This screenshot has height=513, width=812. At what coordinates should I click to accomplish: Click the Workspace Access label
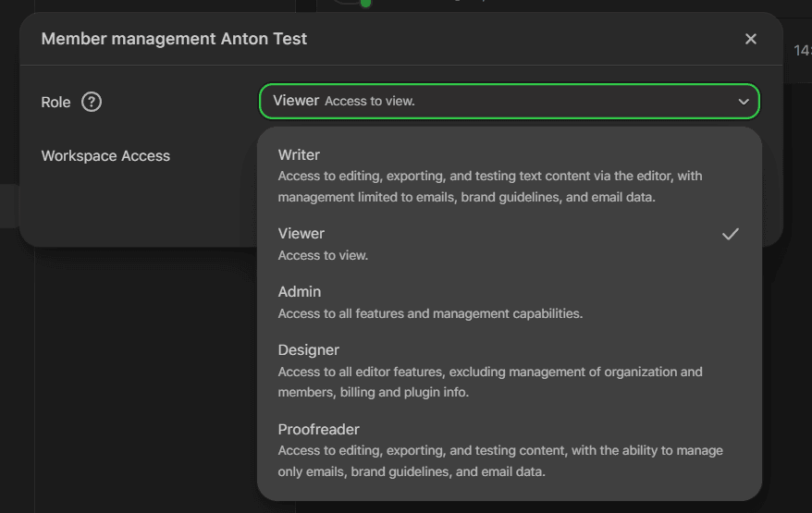[x=105, y=156]
